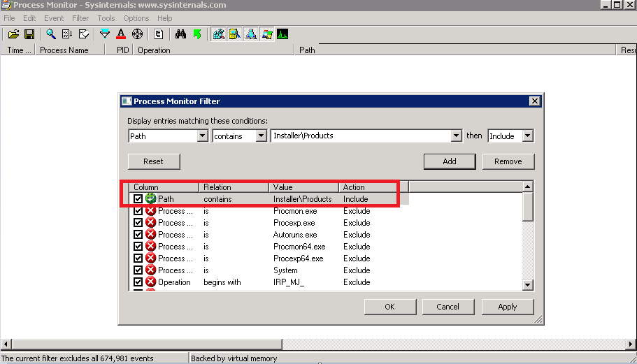The height and width of the screenshot is (364, 637).
Task: Open the contains relation dropdown
Action: pos(262,136)
